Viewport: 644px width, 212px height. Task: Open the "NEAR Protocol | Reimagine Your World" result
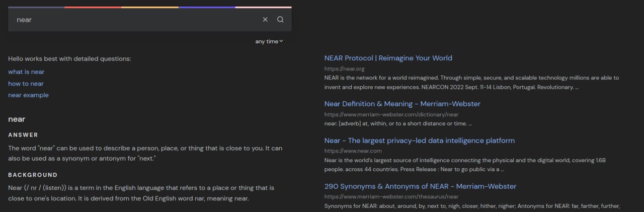pos(388,58)
